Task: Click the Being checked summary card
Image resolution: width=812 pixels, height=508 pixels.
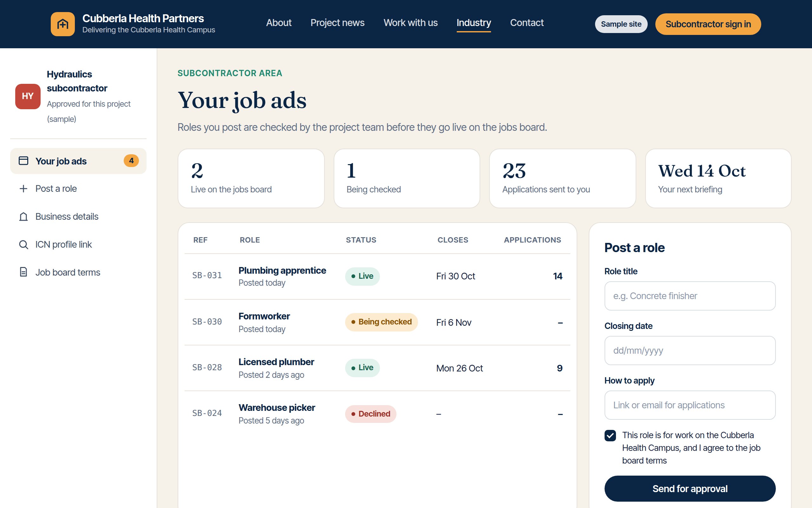Action: click(407, 178)
